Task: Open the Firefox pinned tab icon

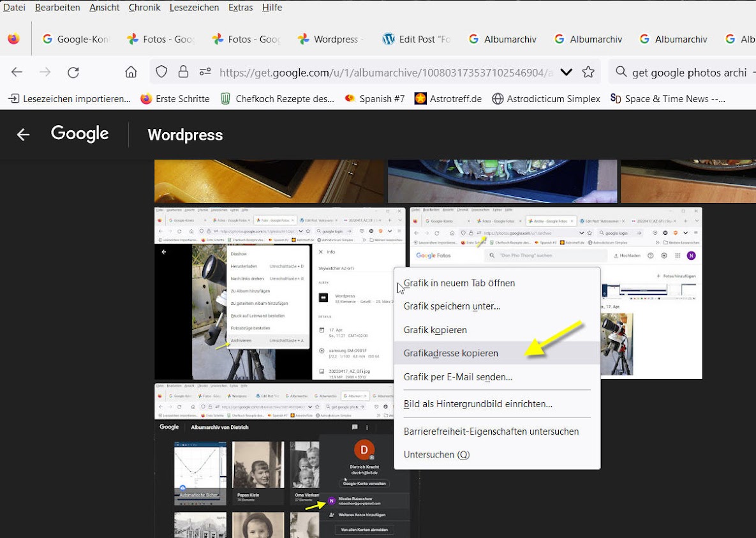Action: point(13,39)
